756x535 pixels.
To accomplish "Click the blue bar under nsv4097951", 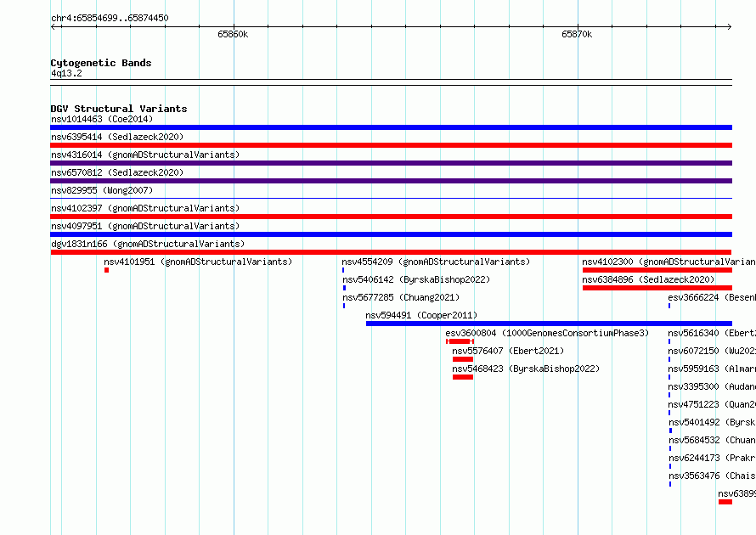I will tap(391, 234).
